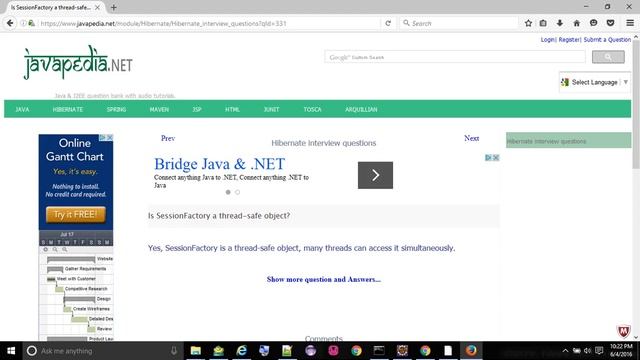Open the JSP menu item
This screenshot has width=640, height=360.
point(197,109)
